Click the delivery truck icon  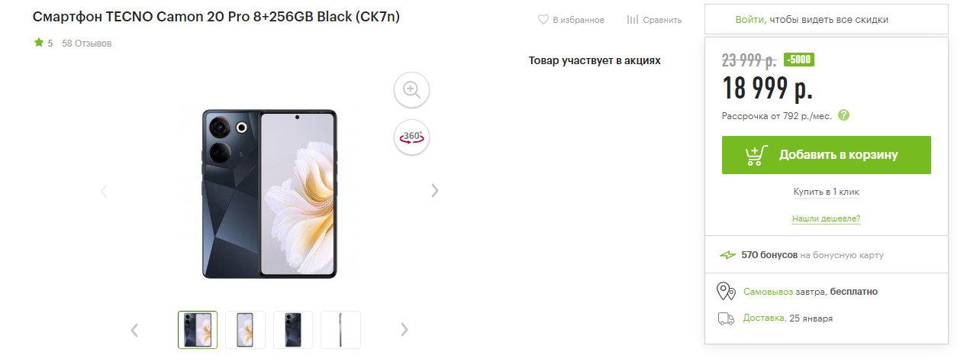coord(726,318)
